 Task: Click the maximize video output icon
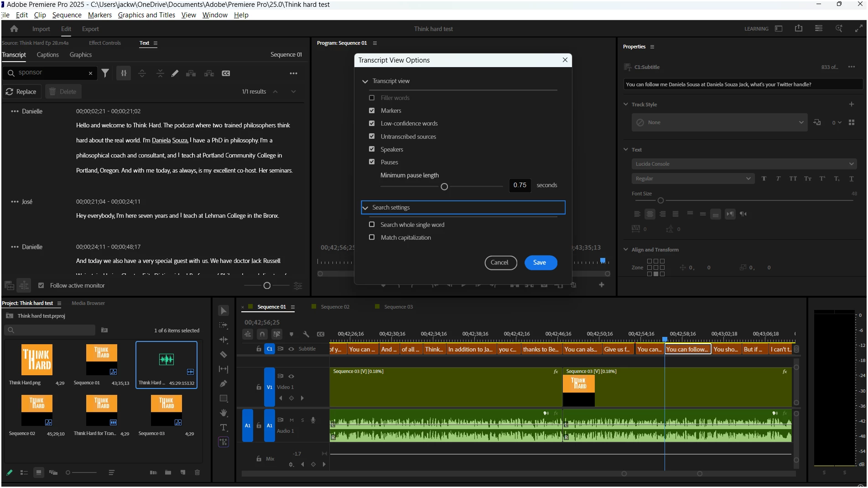coord(859,28)
